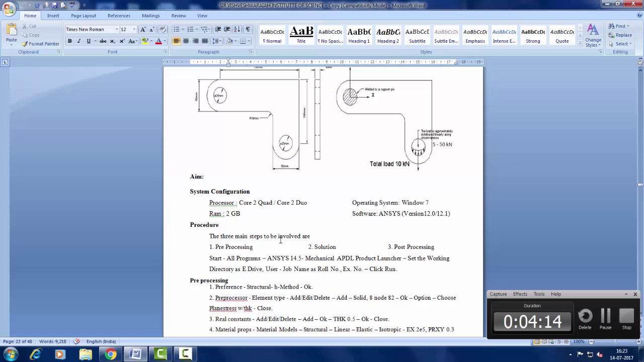Open the Mailings ribbon tab
Image resolution: width=644 pixels, height=362 pixels.
pos(150,16)
